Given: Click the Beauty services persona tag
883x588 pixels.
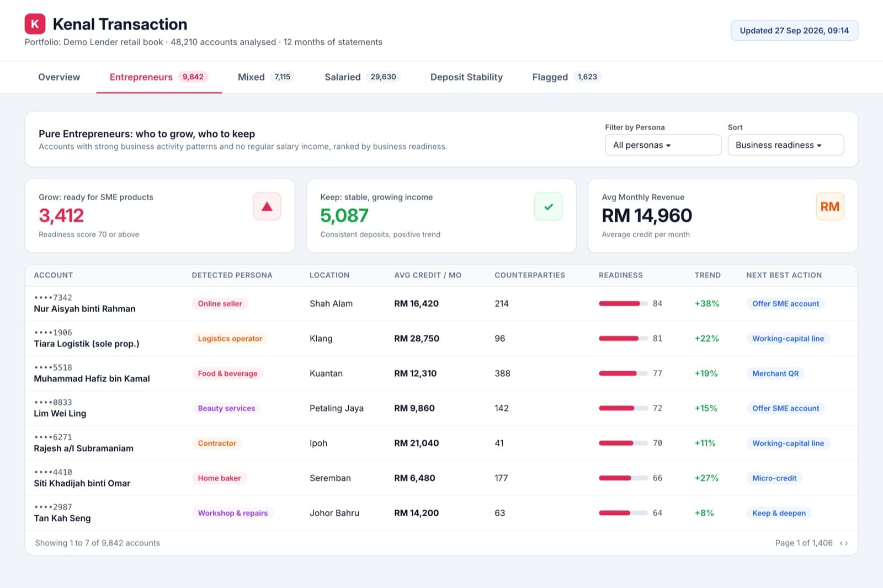Looking at the screenshot, I should pos(226,409).
